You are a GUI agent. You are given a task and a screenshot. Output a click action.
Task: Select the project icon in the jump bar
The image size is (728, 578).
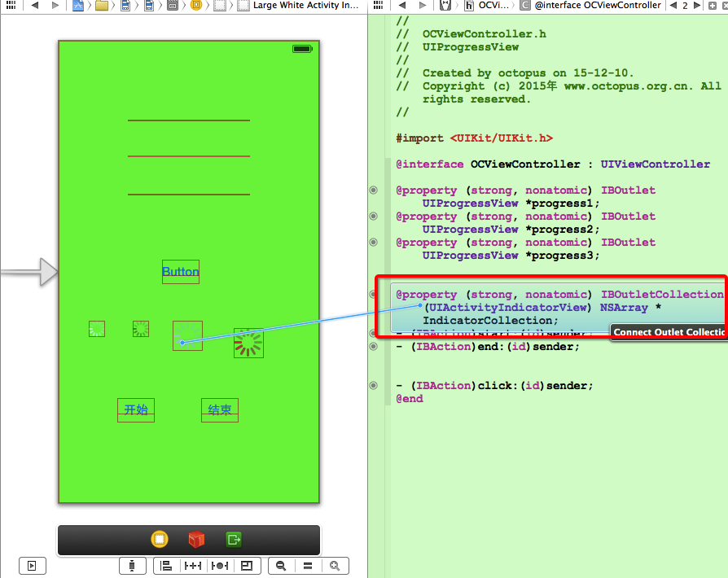(78, 6)
